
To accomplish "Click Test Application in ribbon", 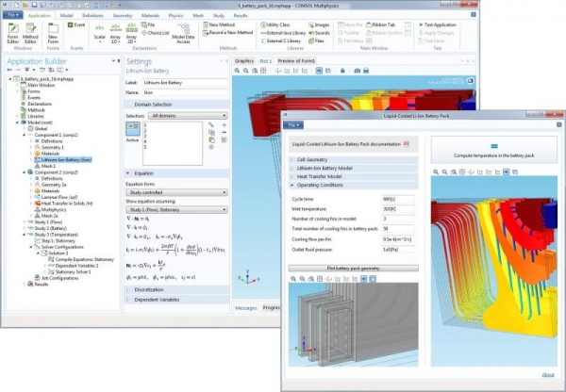I will click(438, 24).
